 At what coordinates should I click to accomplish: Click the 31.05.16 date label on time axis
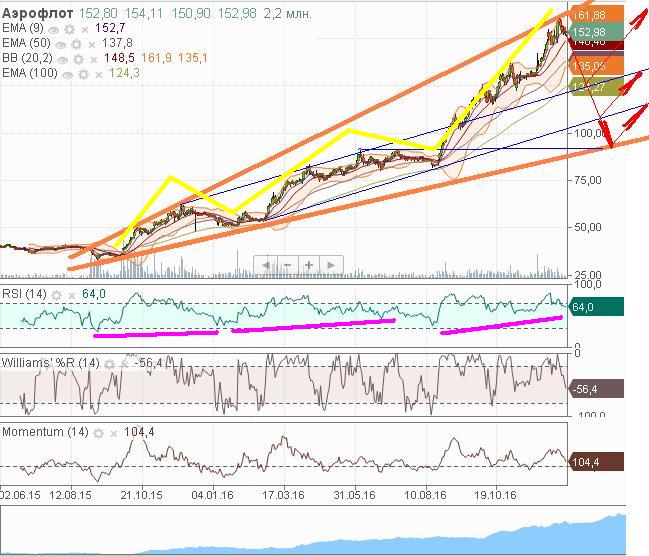[x=354, y=495]
